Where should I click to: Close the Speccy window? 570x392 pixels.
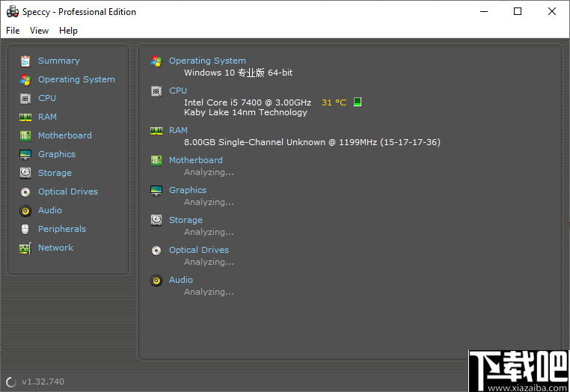tap(552, 12)
